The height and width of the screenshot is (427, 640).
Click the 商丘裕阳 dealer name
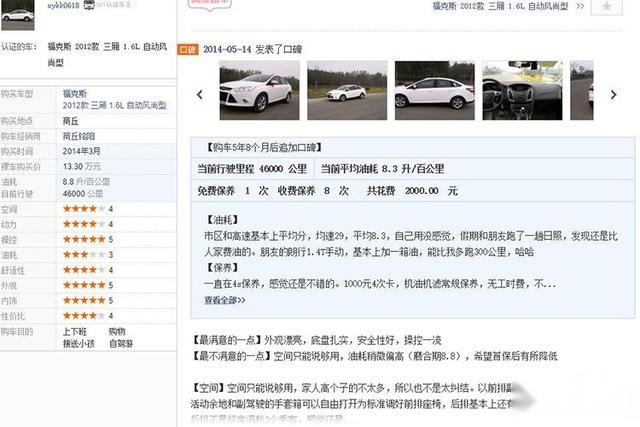coord(79,136)
